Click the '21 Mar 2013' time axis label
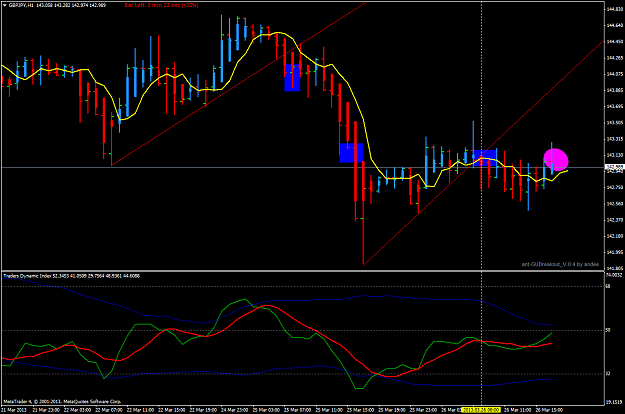 point(13,410)
